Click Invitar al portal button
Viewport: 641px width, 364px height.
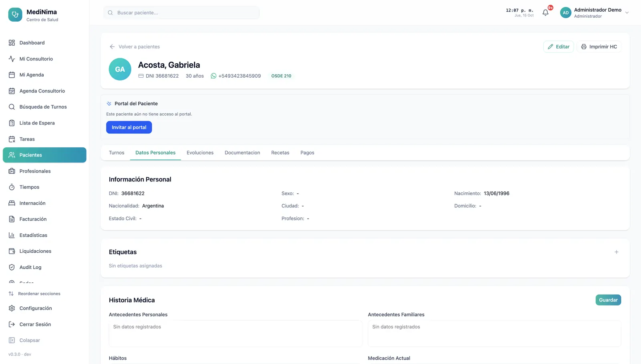129,127
